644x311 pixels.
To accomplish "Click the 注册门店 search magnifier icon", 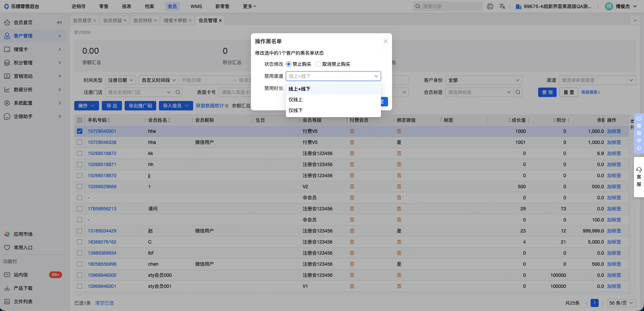I will [x=178, y=92].
